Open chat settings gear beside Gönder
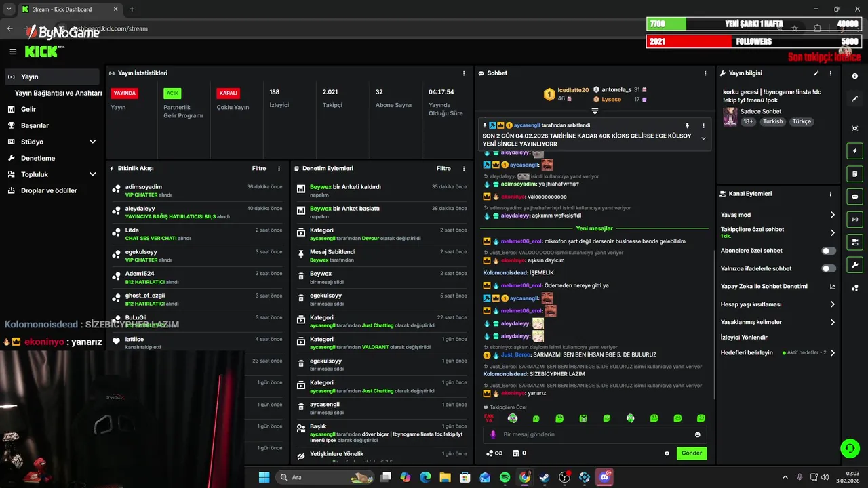Screen dimensions: 868x488 (667, 453)
